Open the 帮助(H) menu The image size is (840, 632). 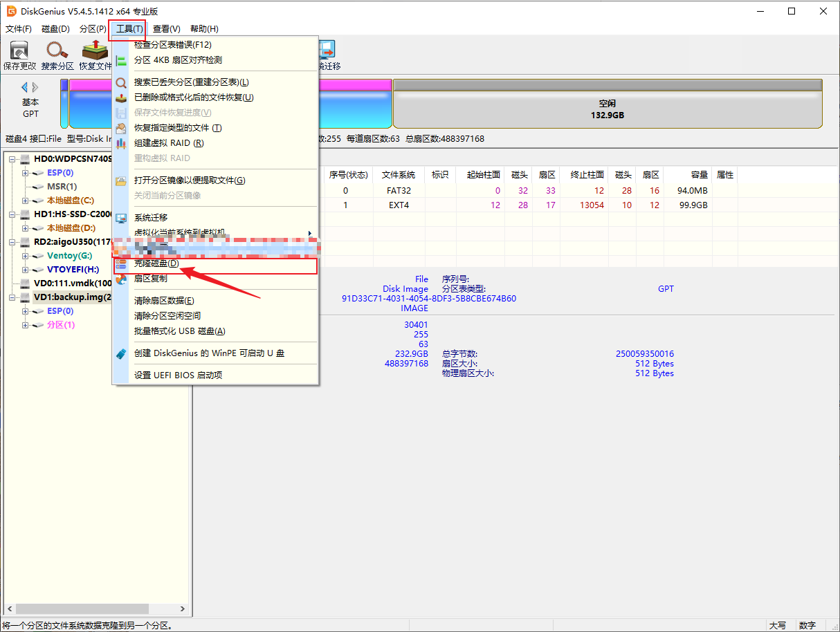coord(204,29)
